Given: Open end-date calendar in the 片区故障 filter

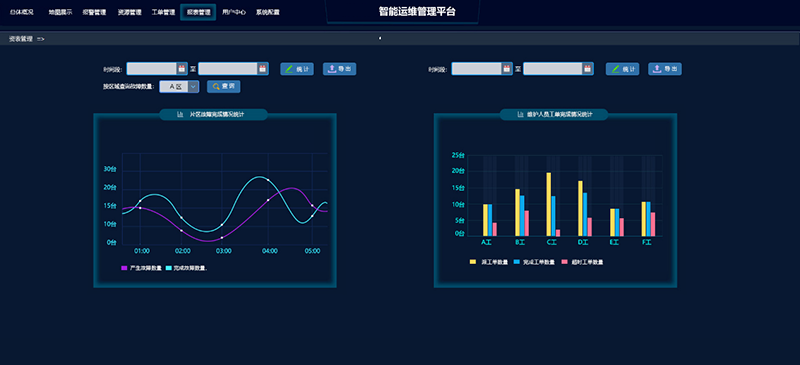Looking at the screenshot, I should pyautogui.click(x=262, y=69).
